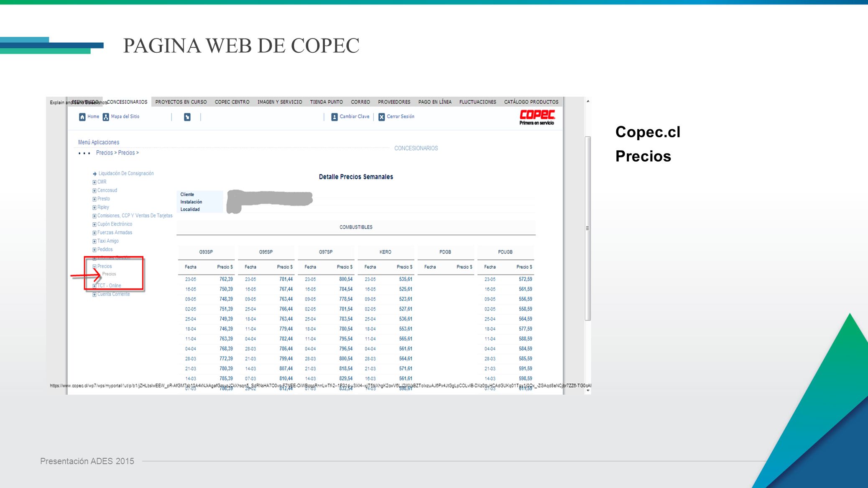
Task: Click the Mapa del Sitio icon
Action: coord(106,117)
